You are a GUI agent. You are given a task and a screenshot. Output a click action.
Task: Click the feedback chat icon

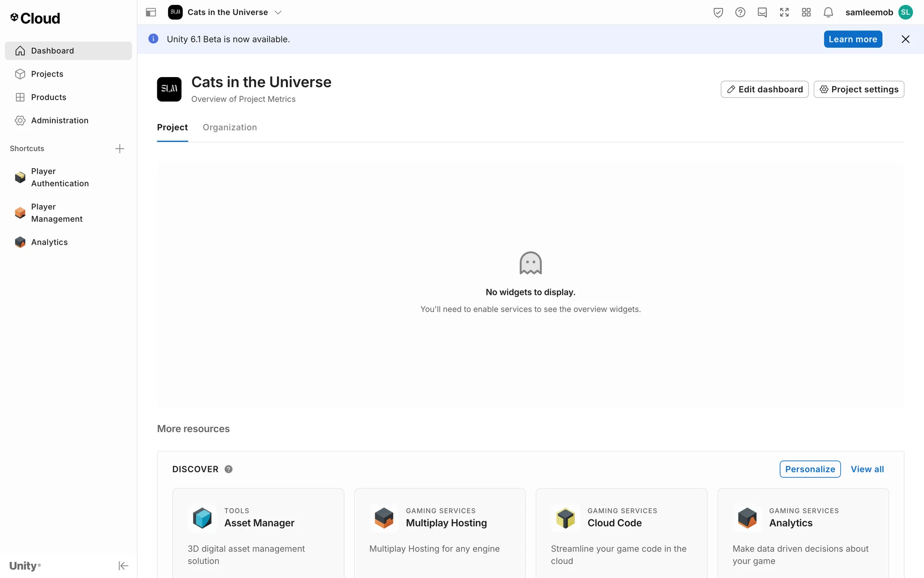click(x=762, y=13)
